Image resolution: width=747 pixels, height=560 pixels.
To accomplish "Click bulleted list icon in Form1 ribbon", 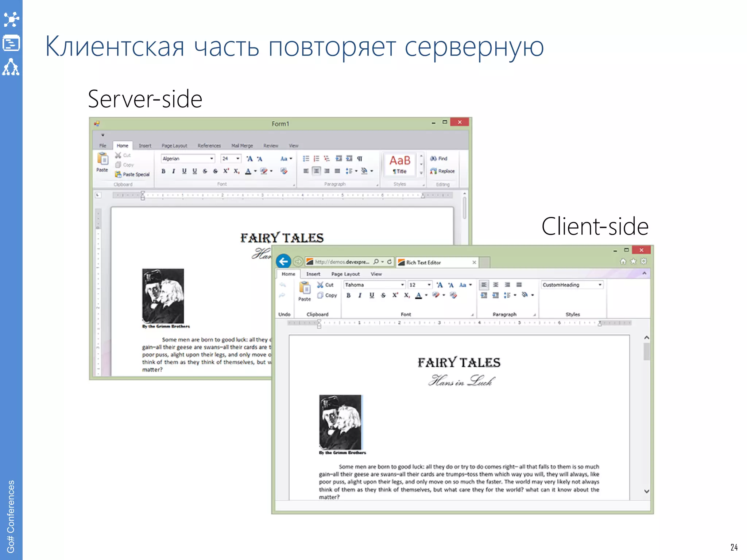I will point(306,159).
